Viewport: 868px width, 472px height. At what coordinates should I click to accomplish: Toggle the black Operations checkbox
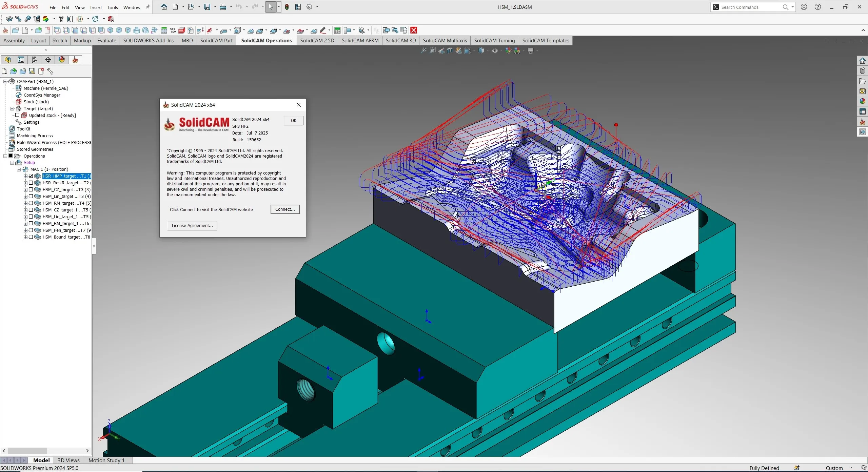tap(11, 156)
